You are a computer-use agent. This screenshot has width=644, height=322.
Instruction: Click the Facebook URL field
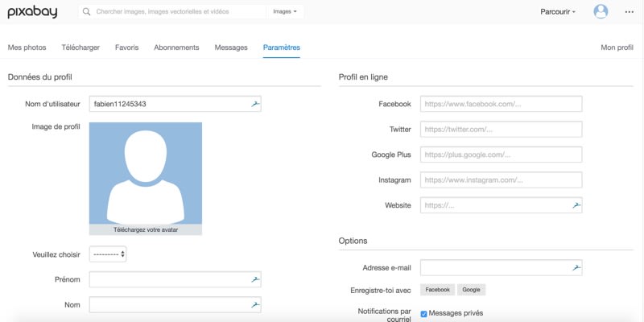click(x=501, y=104)
